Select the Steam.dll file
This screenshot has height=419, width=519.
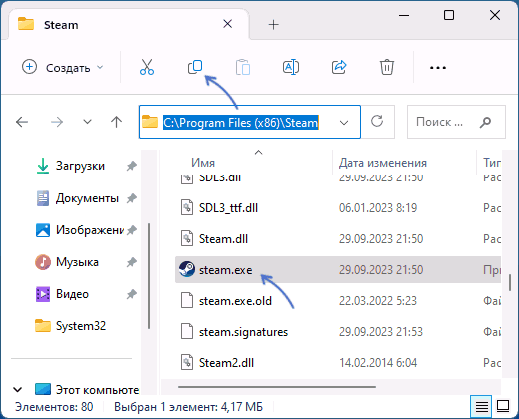tap(338, 239)
